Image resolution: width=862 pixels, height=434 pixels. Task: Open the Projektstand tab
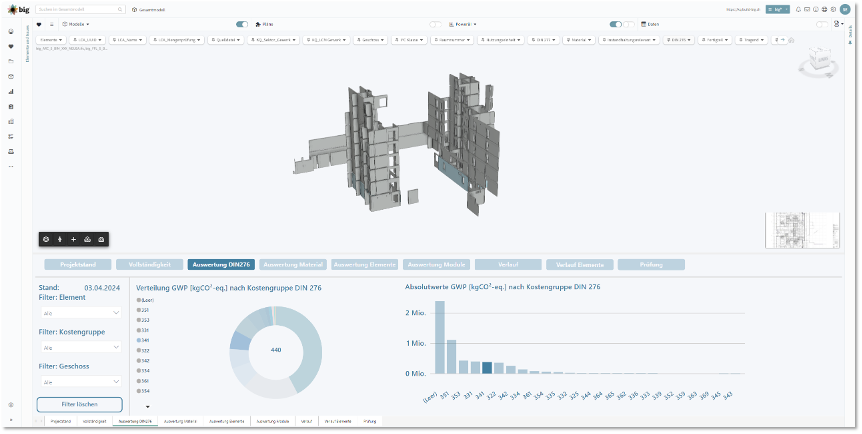pyautogui.click(x=76, y=265)
